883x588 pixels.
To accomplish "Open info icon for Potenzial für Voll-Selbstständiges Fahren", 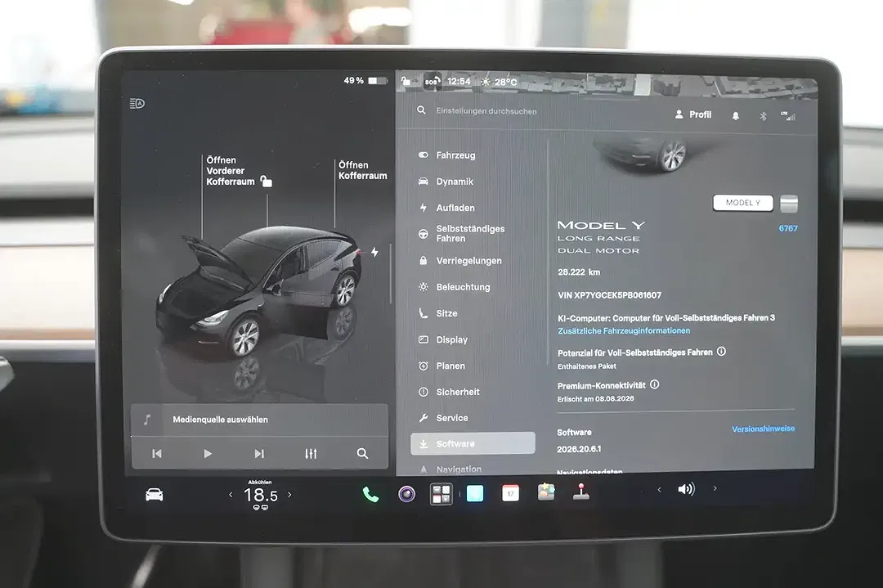I will click(x=721, y=352).
